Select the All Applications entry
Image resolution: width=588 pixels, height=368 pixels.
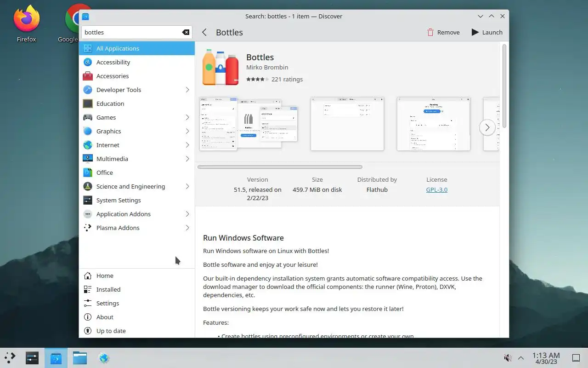137,48
